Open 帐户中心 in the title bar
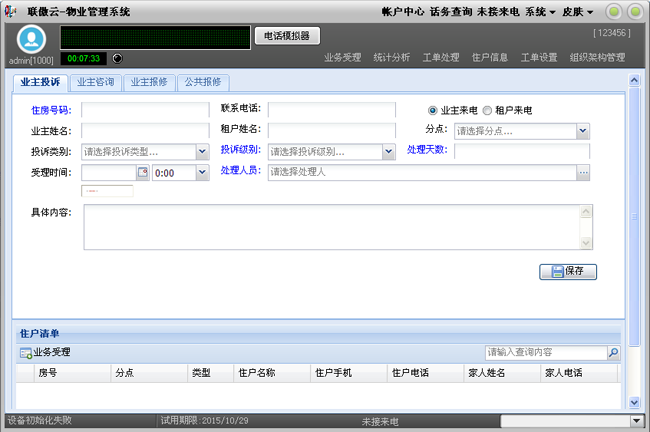The image size is (650, 432). (x=403, y=12)
